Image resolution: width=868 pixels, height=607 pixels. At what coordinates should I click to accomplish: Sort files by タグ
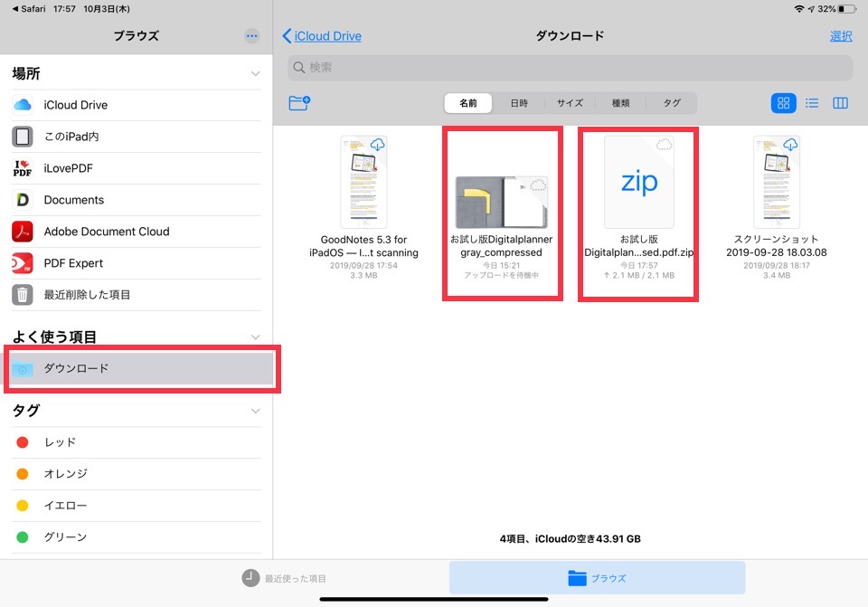672,103
